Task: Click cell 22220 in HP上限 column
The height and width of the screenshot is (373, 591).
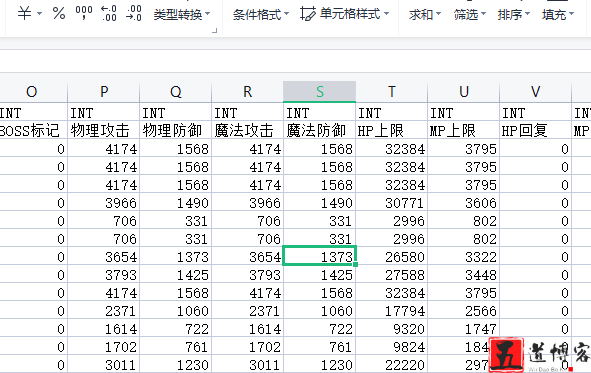Action: click(x=392, y=365)
